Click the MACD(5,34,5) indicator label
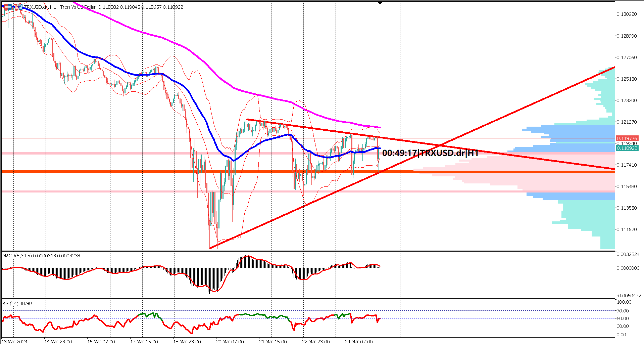The image size is (644, 344). point(41,256)
